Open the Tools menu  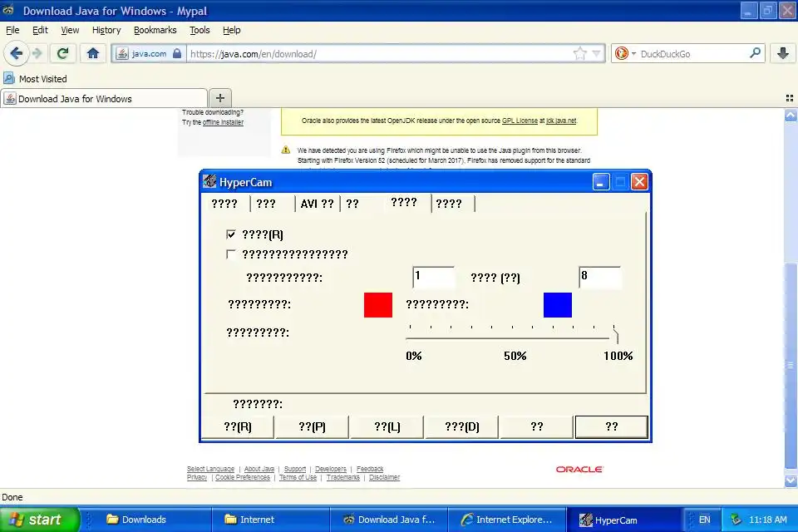(x=199, y=30)
